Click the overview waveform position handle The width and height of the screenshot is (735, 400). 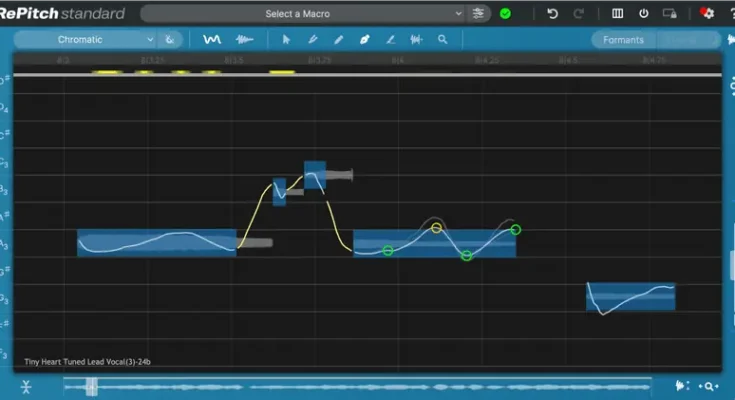[91, 386]
